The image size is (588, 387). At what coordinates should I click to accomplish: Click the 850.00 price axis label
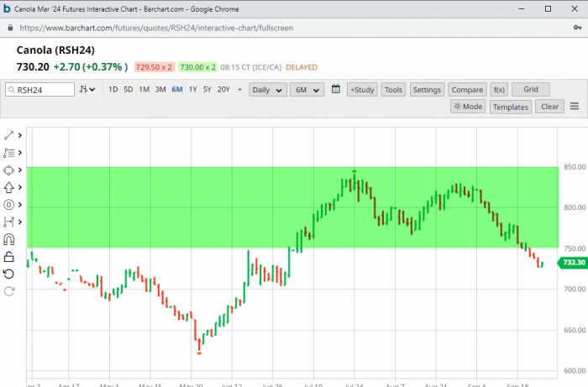[x=575, y=167]
